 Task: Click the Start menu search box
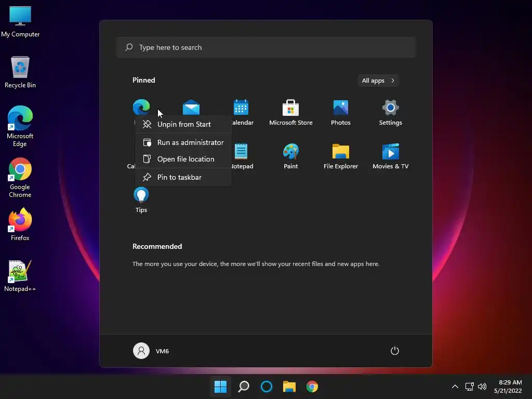coord(266,47)
